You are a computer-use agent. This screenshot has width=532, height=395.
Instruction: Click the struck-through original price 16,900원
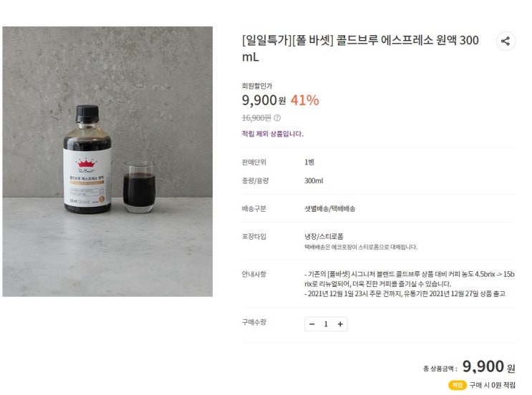point(256,118)
